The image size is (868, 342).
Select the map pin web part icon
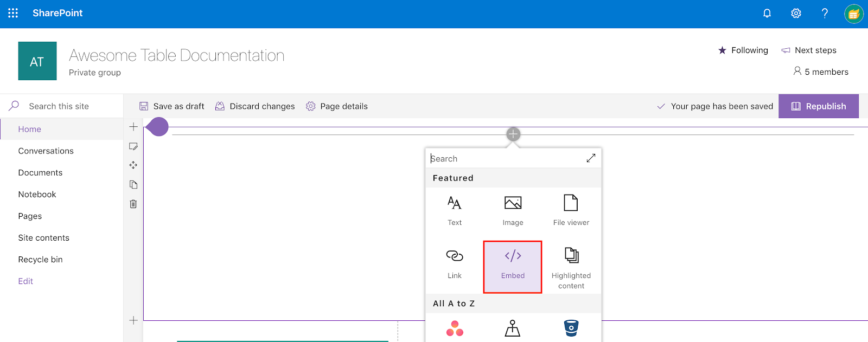513,328
